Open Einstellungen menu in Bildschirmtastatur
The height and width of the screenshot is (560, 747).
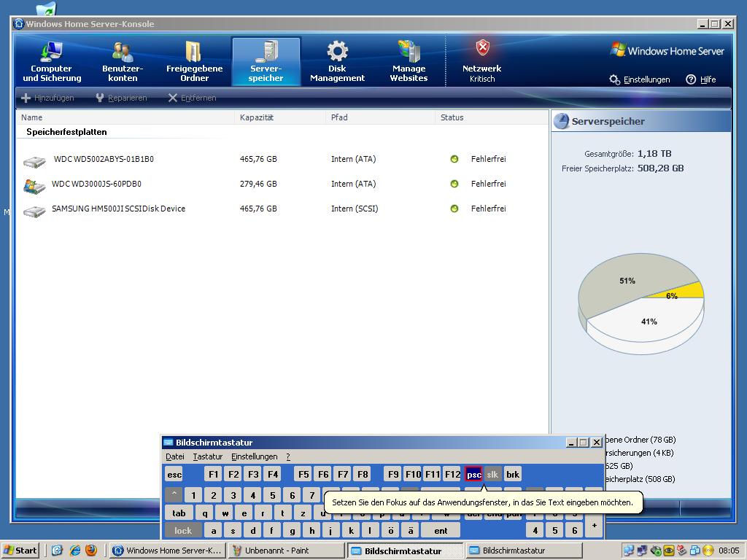tap(255, 456)
